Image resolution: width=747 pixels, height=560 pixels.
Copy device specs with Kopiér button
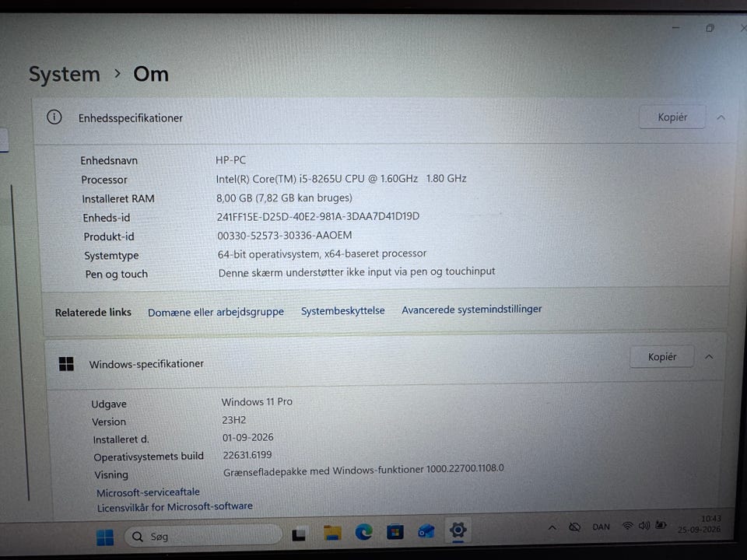click(x=672, y=117)
